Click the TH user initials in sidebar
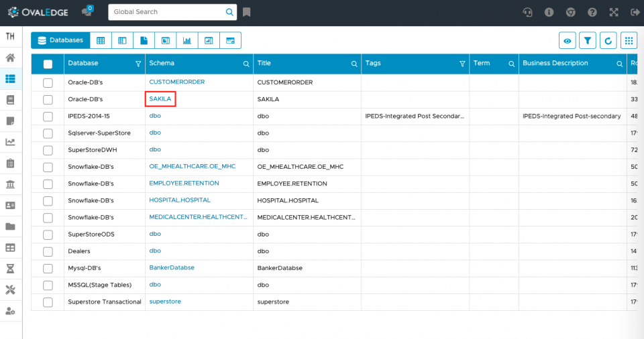This screenshot has height=339, width=644. tap(10, 37)
